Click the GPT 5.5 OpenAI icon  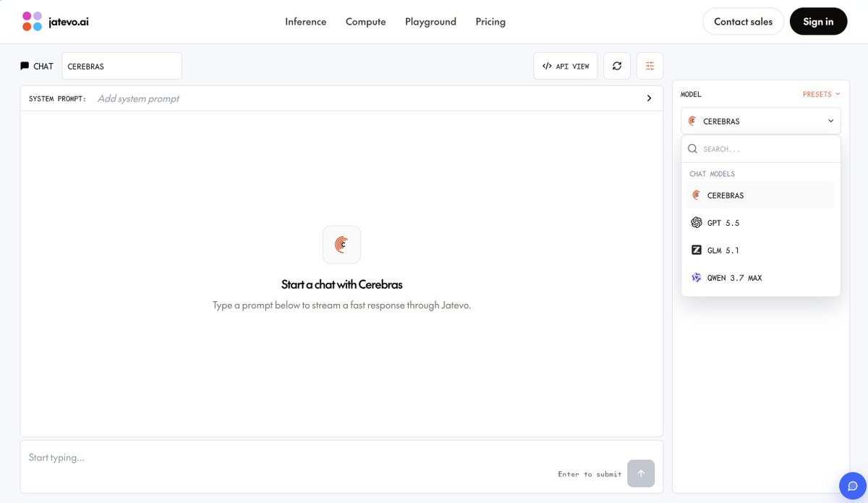(697, 223)
